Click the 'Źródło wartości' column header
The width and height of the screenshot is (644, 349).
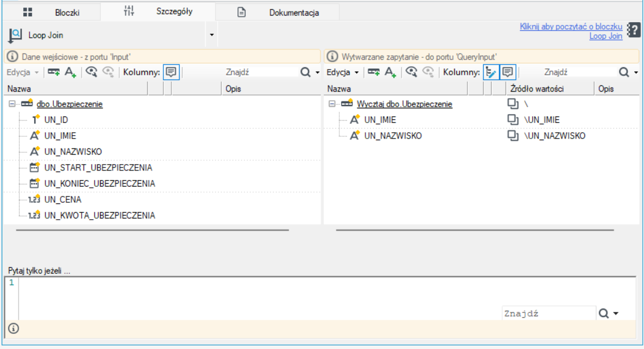tap(550, 89)
